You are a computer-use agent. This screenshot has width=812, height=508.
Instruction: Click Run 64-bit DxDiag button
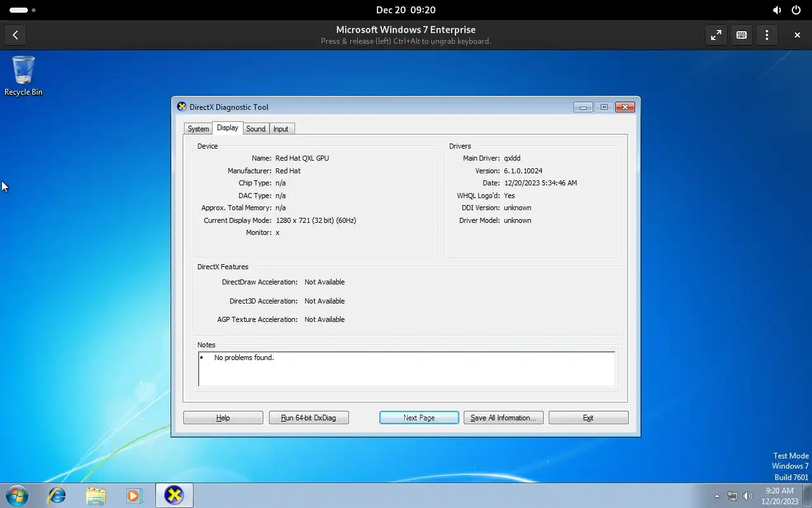(308, 418)
